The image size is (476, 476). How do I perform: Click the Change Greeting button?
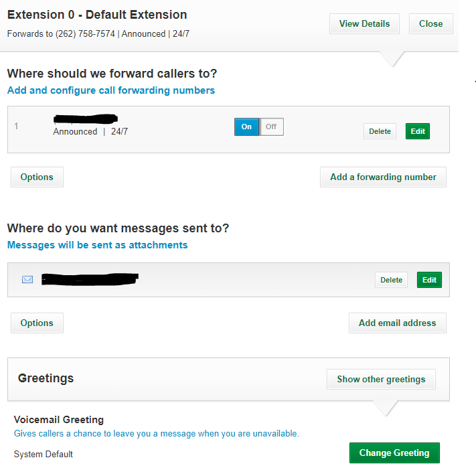coord(394,453)
